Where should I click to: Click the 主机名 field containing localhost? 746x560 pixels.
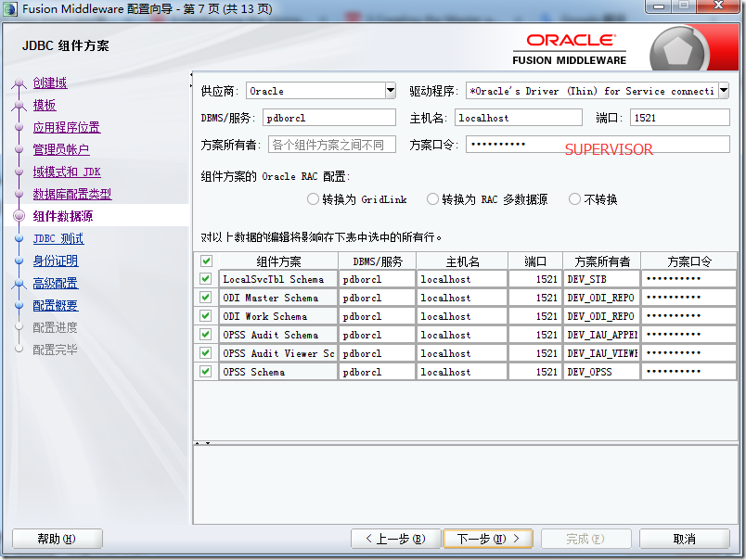coord(519,118)
